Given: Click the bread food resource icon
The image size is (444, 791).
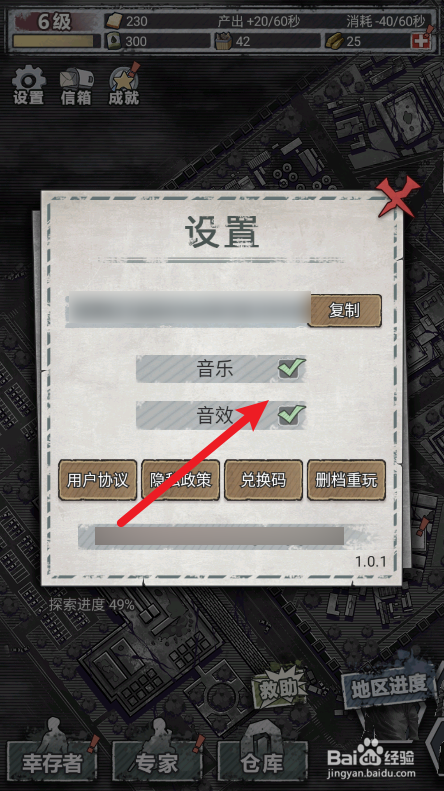Looking at the screenshot, I should (114, 21).
